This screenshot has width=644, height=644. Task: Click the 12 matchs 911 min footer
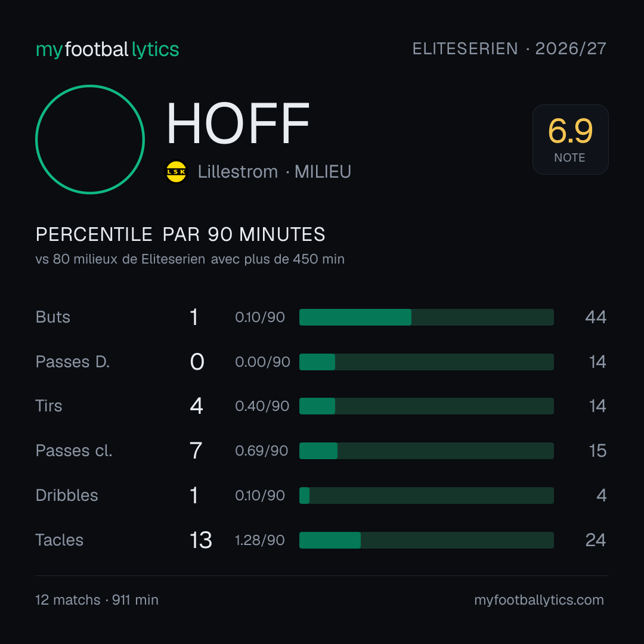pos(97,600)
